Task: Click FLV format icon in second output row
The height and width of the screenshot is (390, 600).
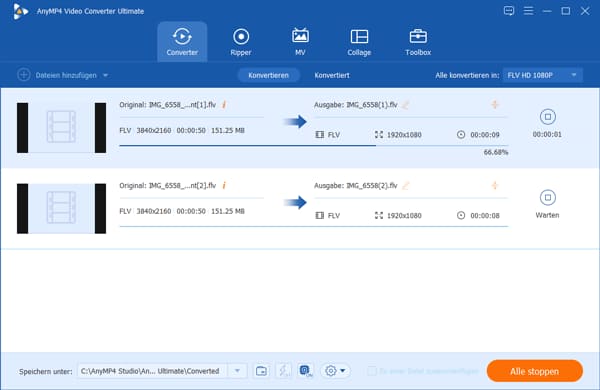Action: coord(320,215)
